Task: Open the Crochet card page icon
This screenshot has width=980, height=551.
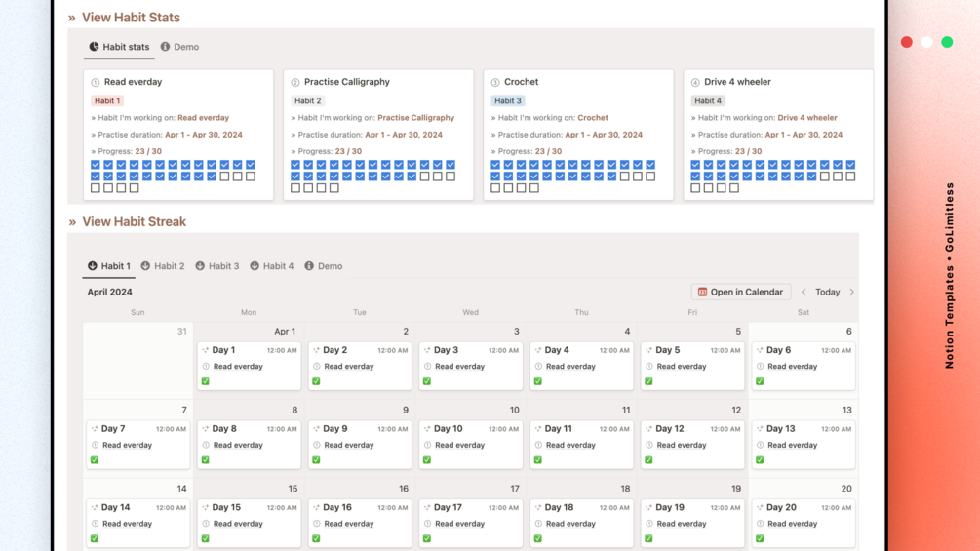Action: (x=495, y=83)
